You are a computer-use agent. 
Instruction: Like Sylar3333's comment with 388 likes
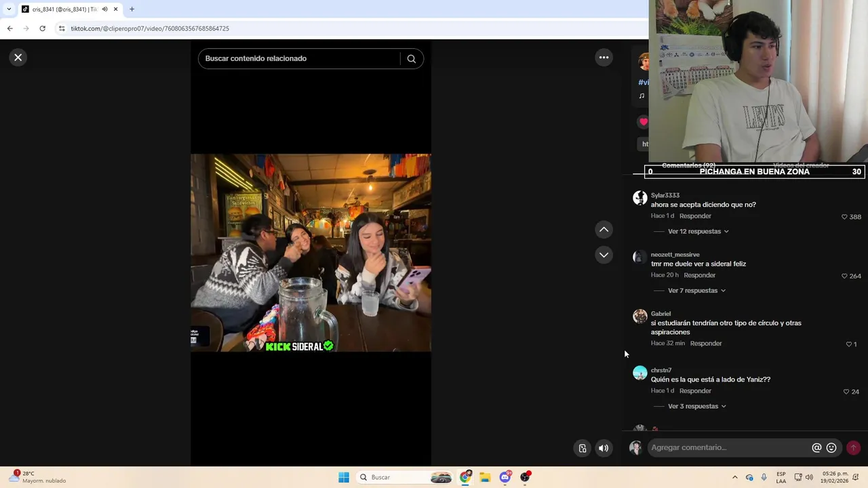[844, 217]
